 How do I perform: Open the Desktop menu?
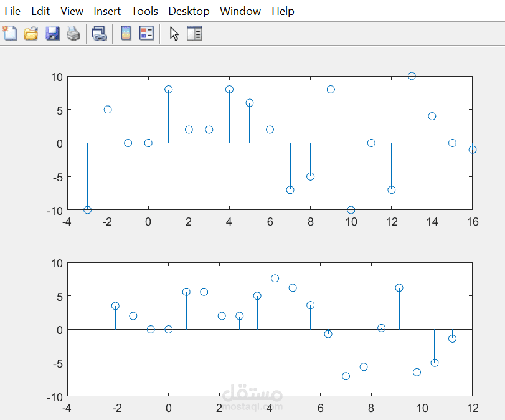(189, 11)
